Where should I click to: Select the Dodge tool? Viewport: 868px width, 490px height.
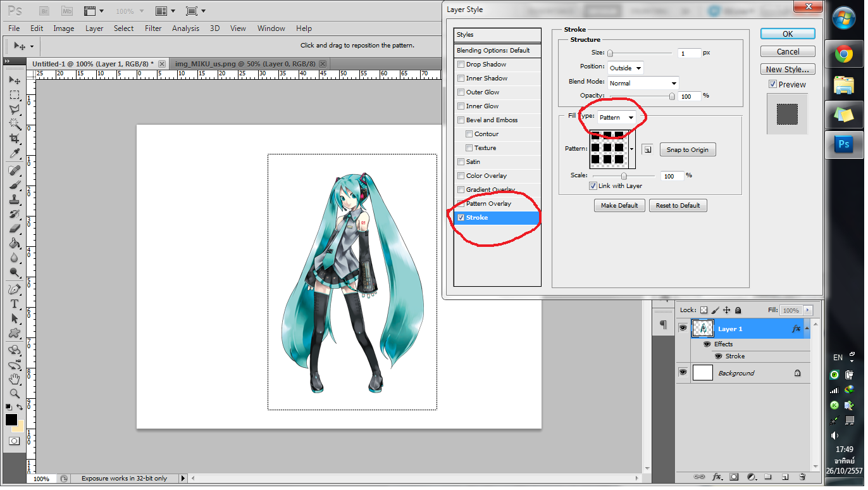pos(14,273)
